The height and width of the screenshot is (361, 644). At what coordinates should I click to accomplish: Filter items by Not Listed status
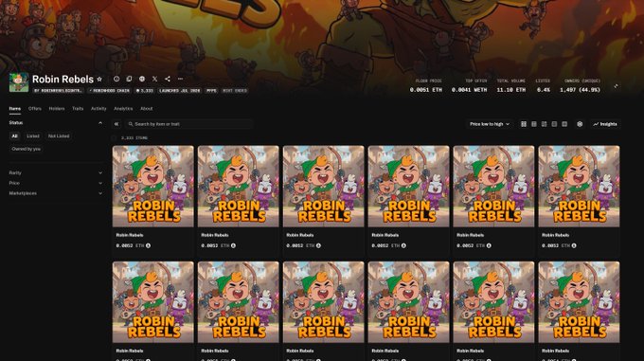(x=59, y=135)
